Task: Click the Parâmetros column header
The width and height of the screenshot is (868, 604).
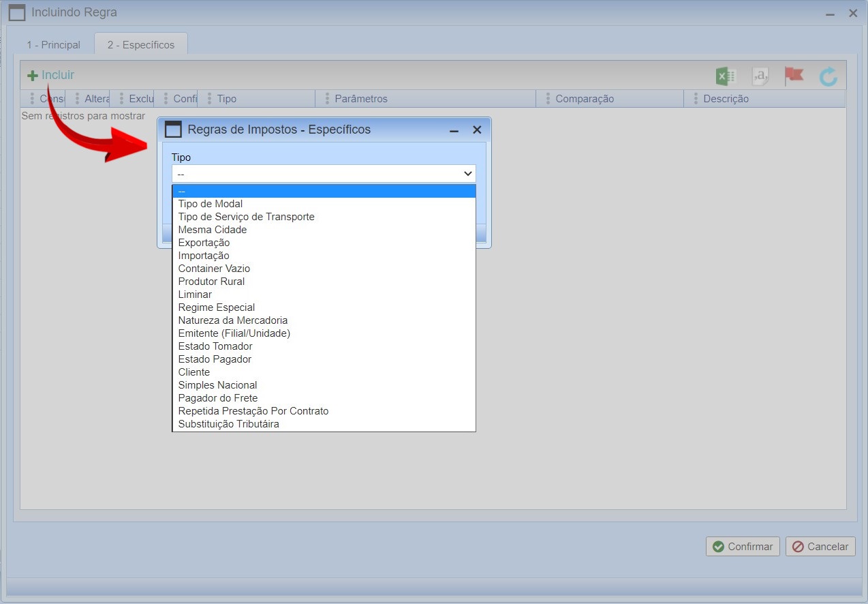Action: coord(361,99)
